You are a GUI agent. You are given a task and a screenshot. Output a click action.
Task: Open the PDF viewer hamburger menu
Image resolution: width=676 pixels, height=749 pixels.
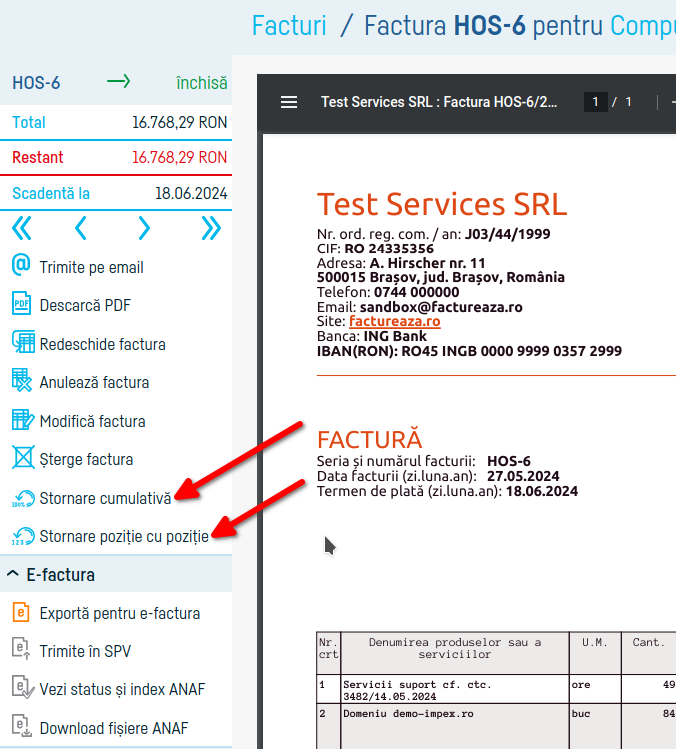click(289, 102)
